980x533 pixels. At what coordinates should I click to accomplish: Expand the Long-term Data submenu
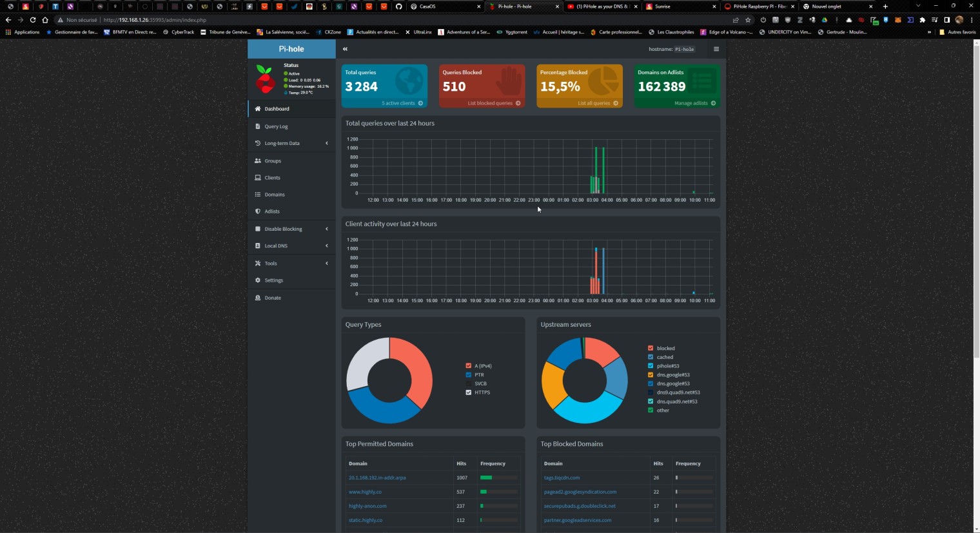[x=326, y=143]
